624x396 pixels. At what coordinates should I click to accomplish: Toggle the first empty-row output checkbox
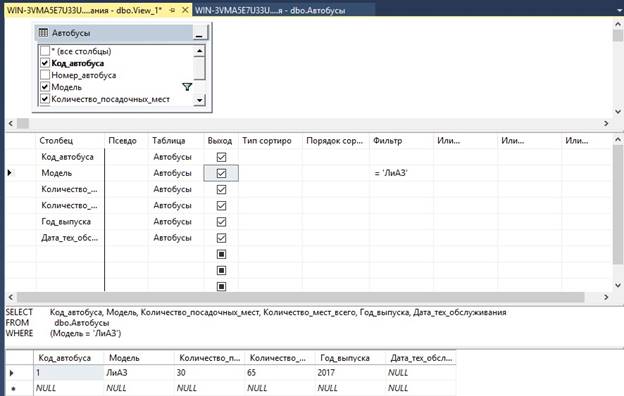pyautogui.click(x=221, y=254)
